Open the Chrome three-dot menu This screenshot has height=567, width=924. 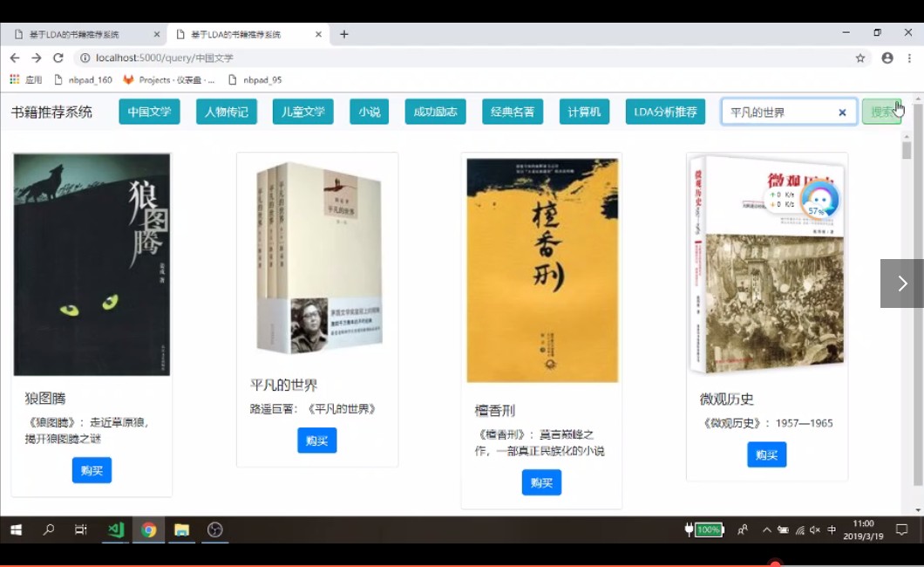pos(909,58)
